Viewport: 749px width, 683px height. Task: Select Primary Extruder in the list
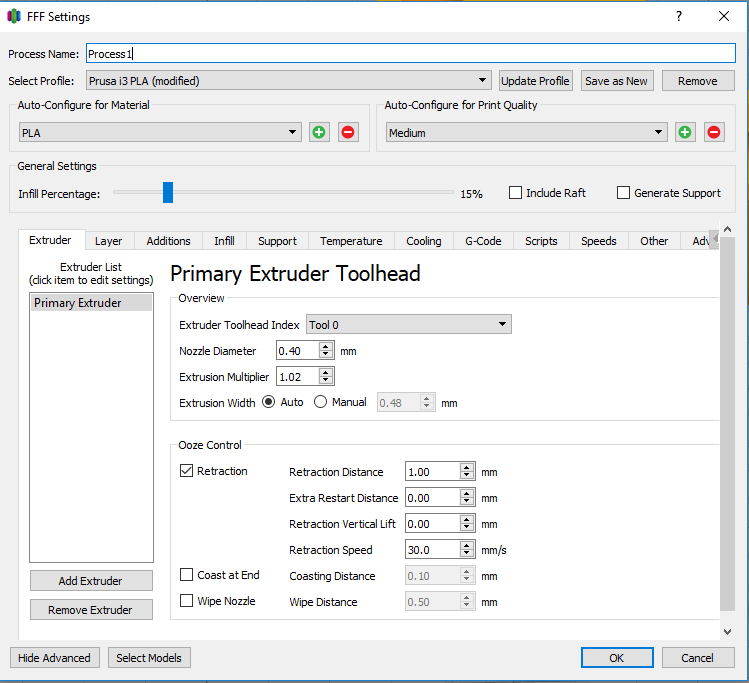point(91,303)
